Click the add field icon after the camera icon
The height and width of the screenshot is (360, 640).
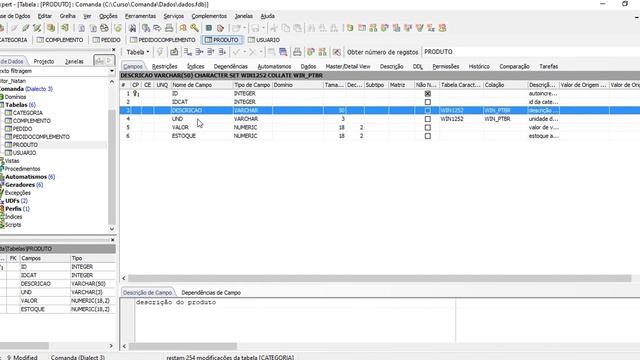187,52
